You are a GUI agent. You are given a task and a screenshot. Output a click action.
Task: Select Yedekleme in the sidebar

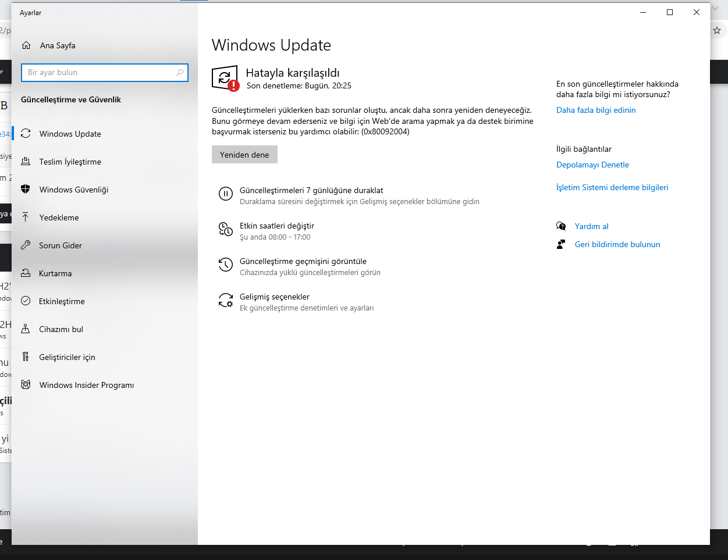point(105,217)
